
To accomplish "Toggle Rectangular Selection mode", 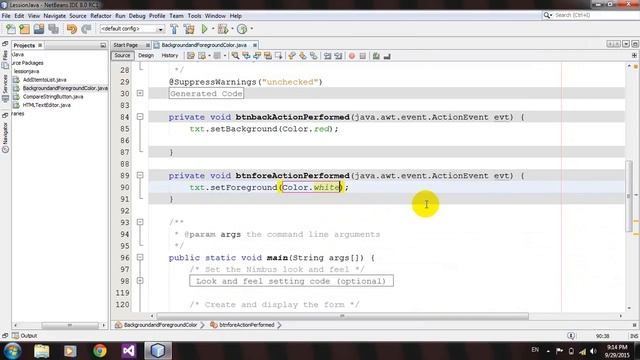I will click(279, 56).
